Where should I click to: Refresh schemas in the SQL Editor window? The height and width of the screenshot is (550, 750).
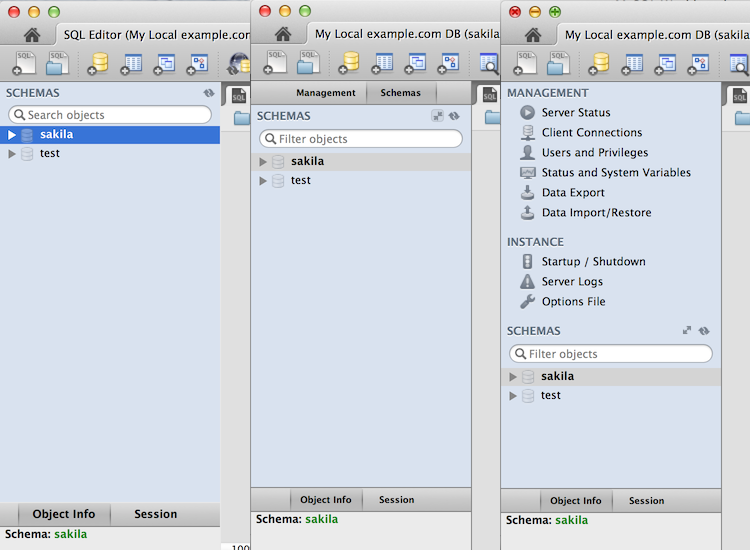(x=209, y=93)
